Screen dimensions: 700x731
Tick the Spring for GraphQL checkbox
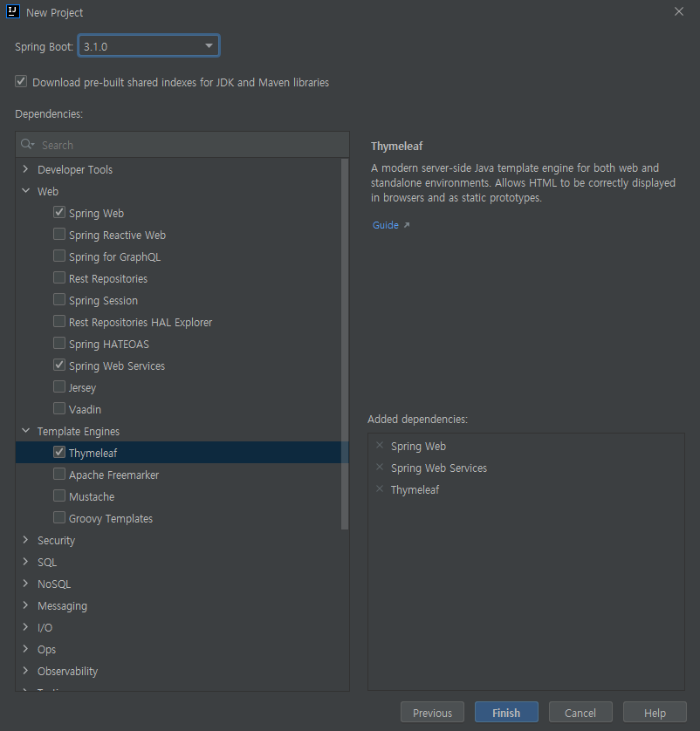(59, 256)
